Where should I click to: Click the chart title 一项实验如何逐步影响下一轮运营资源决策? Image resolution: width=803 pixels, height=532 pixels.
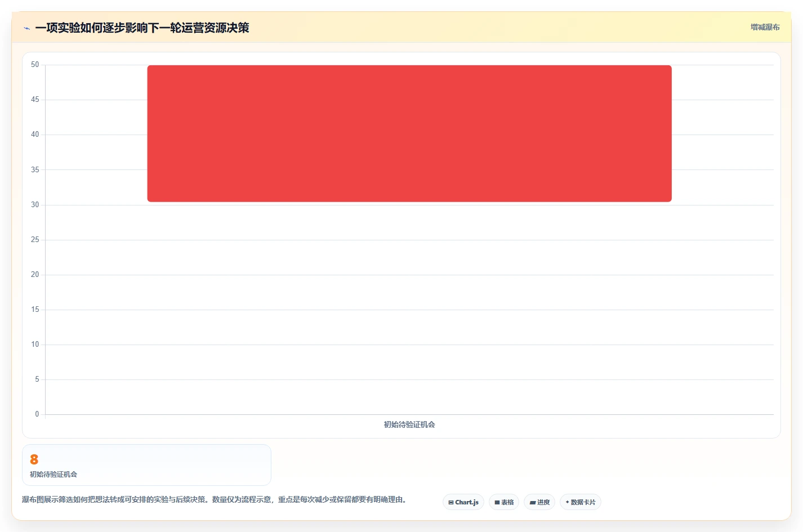click(x=142, y=28)
